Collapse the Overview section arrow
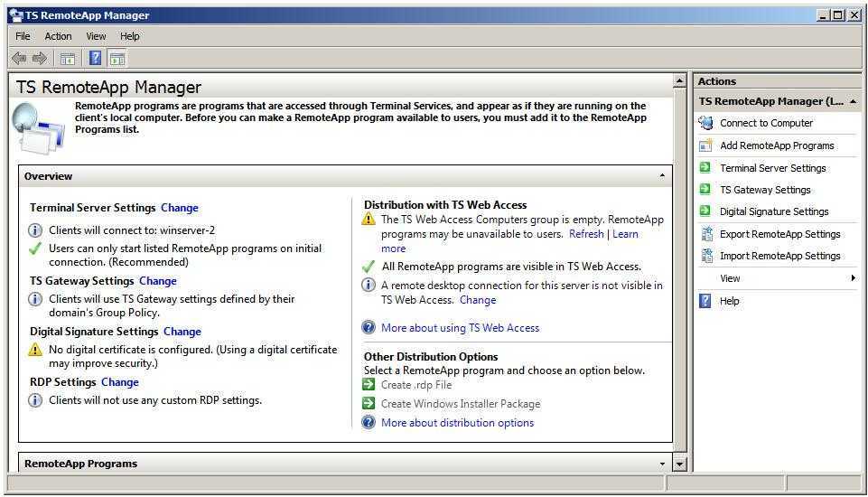The width and height of the screenshot is (868, 497). pos(662,175)
